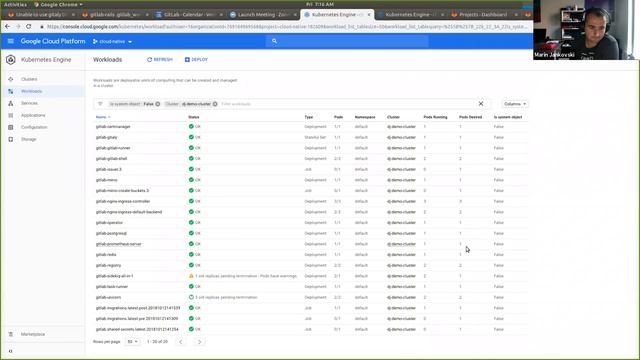Open Activities in the top bar
This screenshot has width=640, height=360.
[15, 4]
